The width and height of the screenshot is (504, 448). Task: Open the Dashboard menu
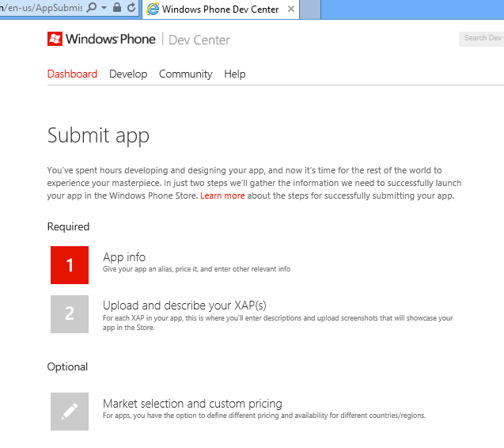(72, 74)
